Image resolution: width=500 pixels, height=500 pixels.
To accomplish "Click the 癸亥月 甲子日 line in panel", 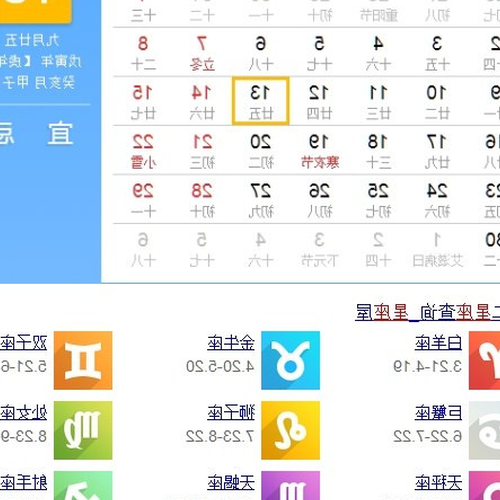I will click(38, 82).
